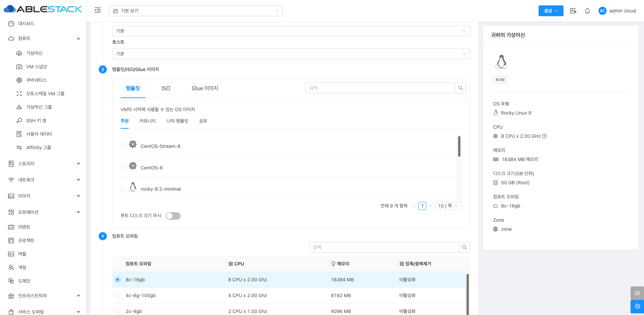Screen dimensions: 644x315
Task: Select the 4c-8g-100gb compute offering
Action: pos(118,295)
